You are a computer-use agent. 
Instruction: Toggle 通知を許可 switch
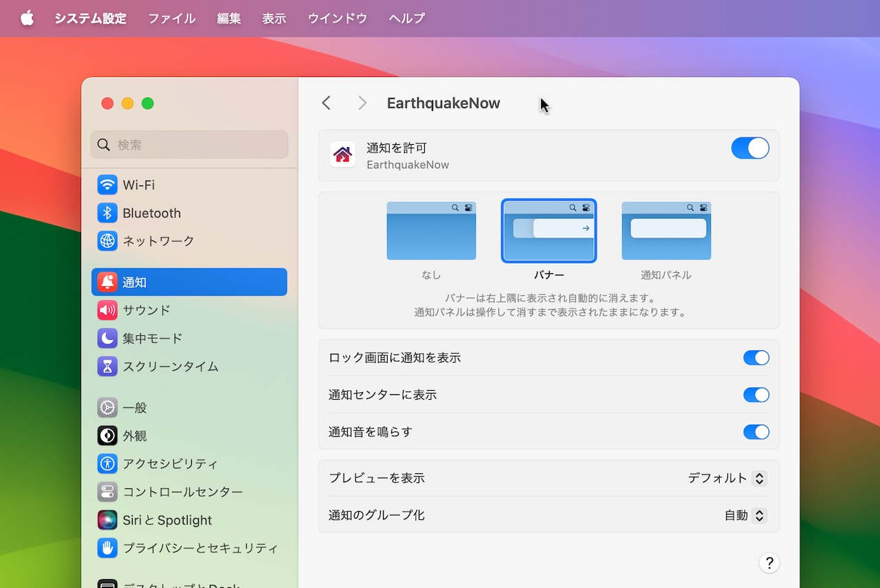tap(750, 148)
